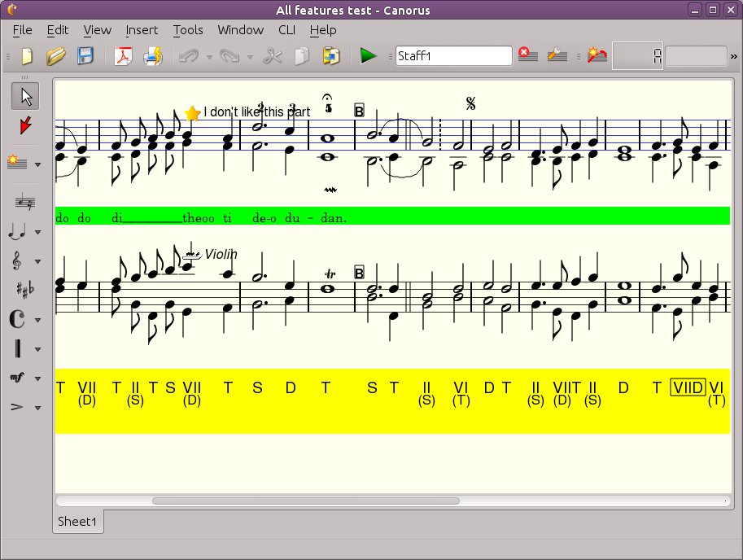Click the New document icon

(27, 56)
